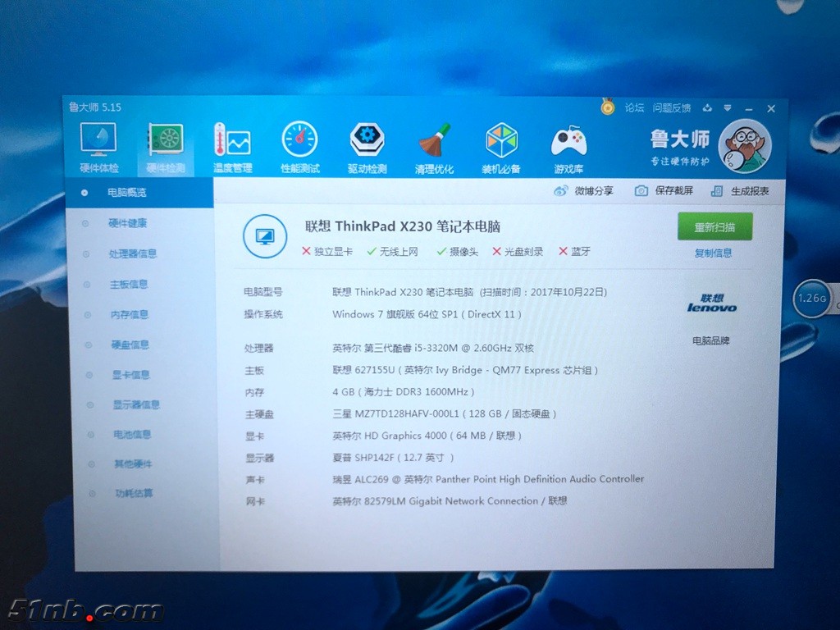Screen dimensions: 840x630
Task: Click the 联想 ThinkPad X230 笔记本电脑 heading
Action: tap(403, 226)
